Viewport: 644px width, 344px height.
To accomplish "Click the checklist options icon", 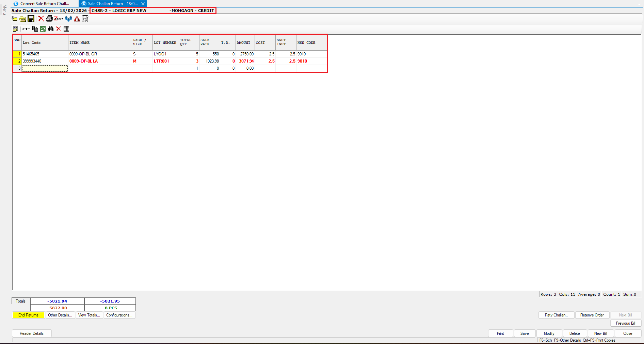I will (85, 19).
